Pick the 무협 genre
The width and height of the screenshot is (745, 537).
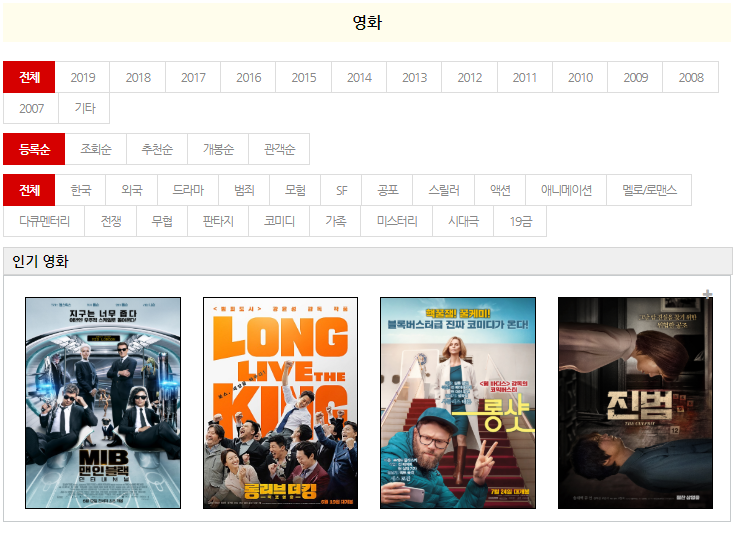tap(162, 221)
